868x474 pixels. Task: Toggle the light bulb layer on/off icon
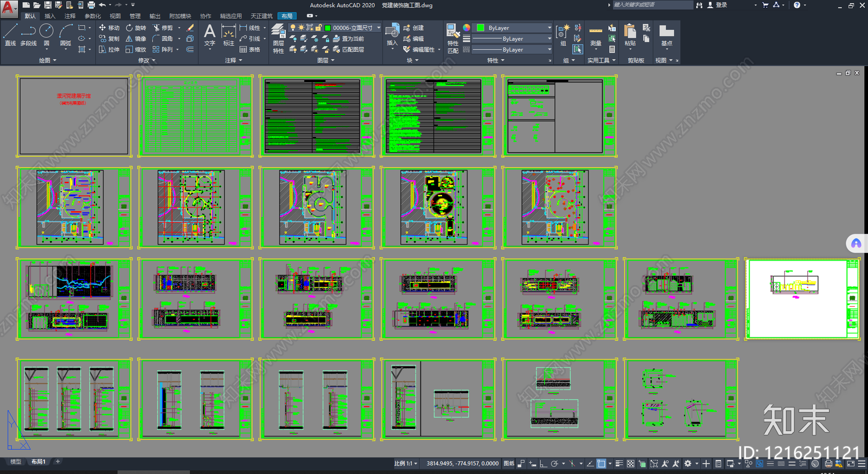point(293,28)
